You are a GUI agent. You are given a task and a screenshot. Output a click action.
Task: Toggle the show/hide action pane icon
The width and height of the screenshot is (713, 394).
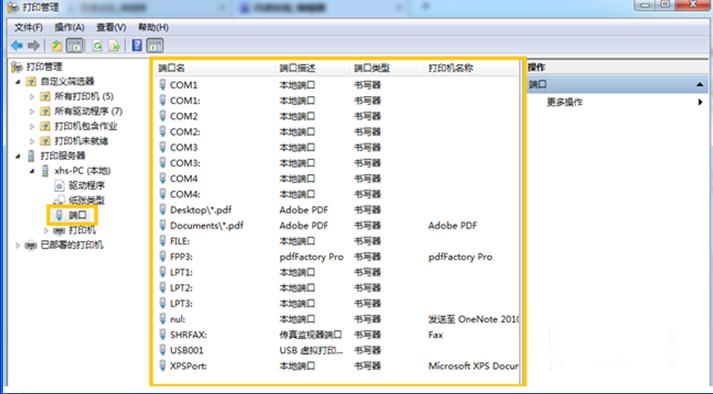click(155, 45)
